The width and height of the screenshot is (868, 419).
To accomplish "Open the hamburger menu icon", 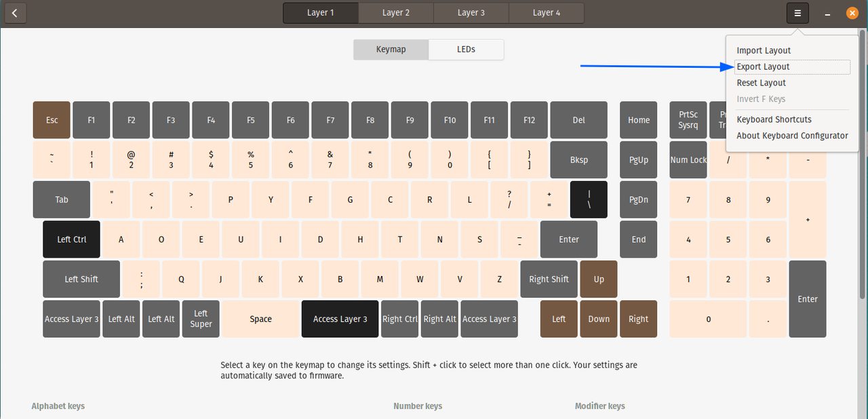I will [x=797, y=13].
